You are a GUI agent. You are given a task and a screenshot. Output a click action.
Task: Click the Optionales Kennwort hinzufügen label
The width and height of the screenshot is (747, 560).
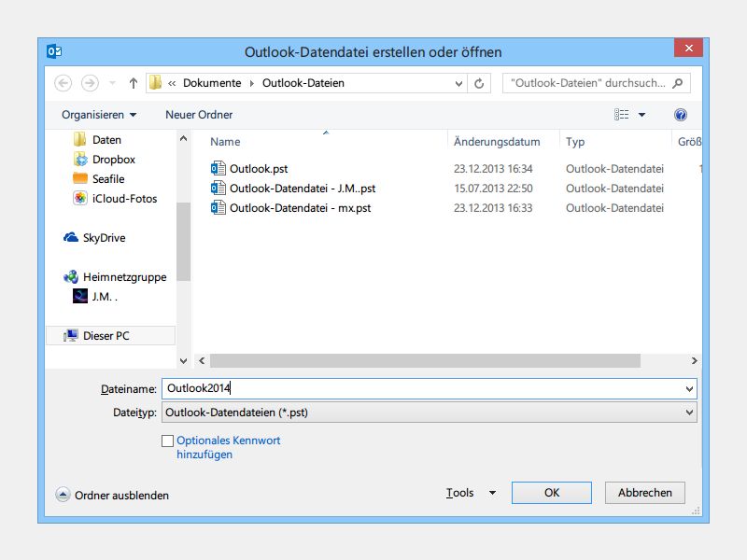[x=228, y=447]
